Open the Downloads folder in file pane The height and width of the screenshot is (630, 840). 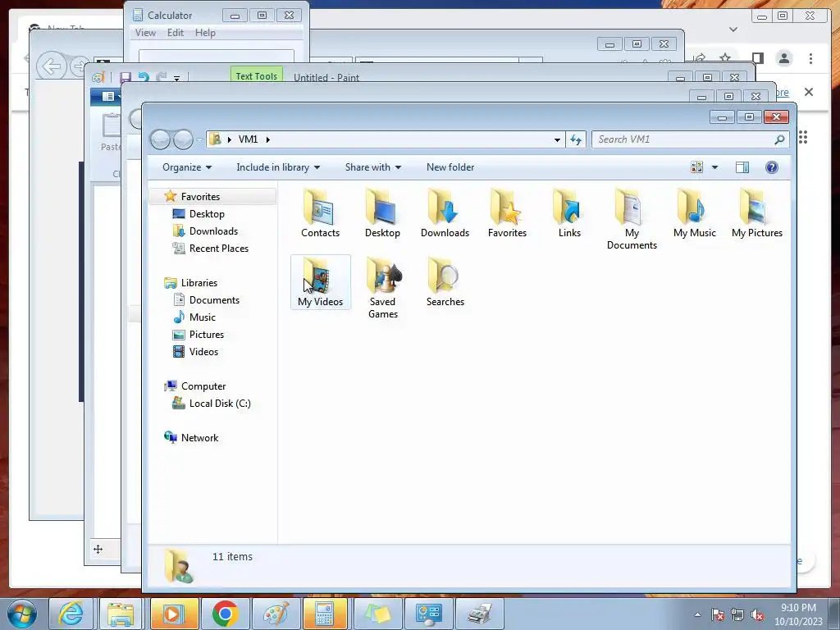445,212
